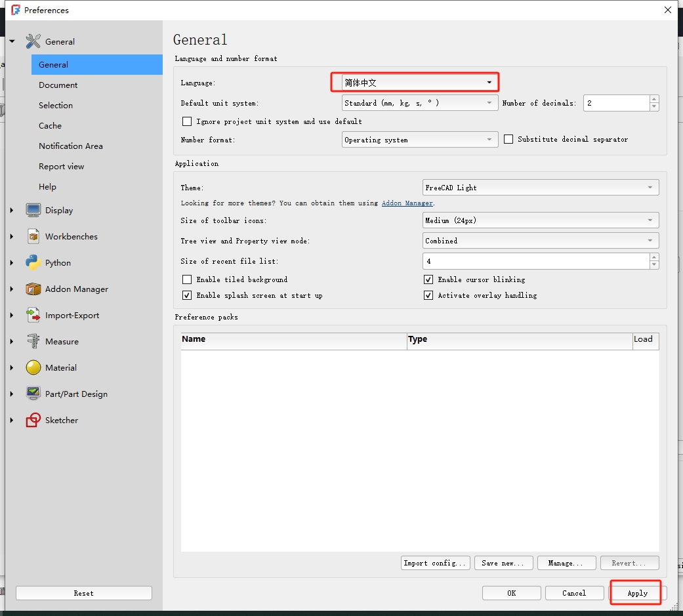Viewport: 683px width, 616px height.
Task: Click the Display monitor icon
Action: coord(33,210)
